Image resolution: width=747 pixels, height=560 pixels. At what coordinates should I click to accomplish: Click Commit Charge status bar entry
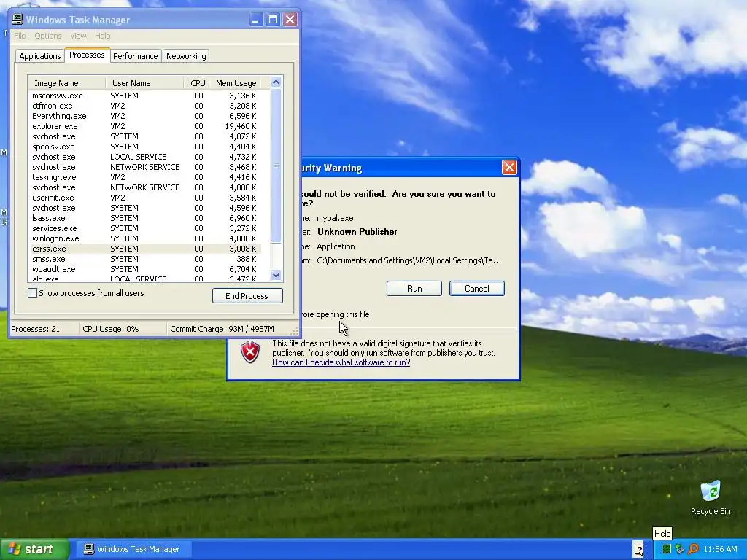(x=222, y=329)
